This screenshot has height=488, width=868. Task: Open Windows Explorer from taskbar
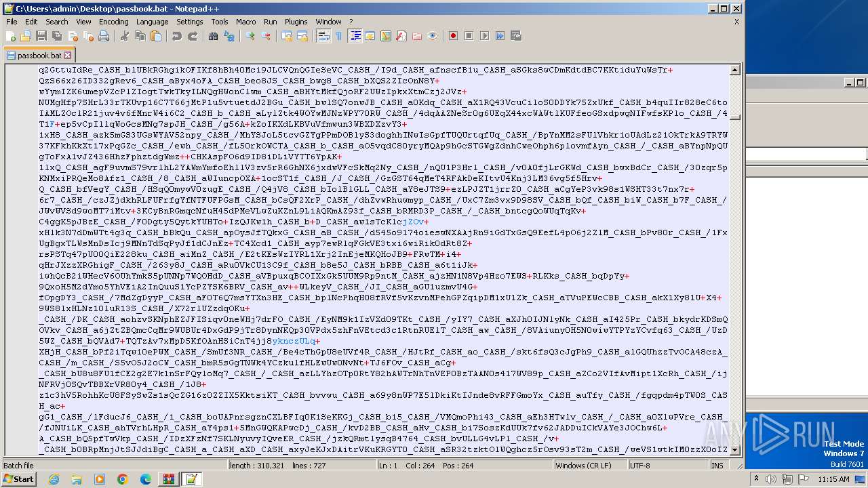click(x=77, y=479)
